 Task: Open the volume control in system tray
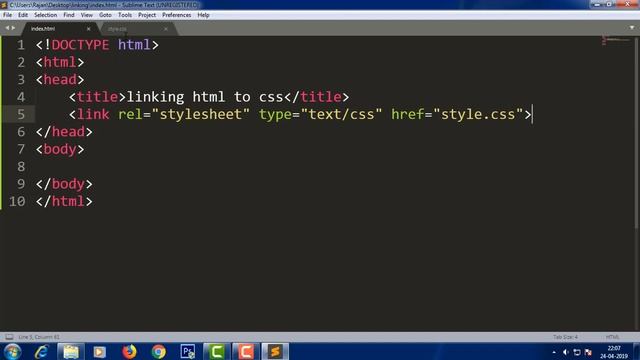[565, 352]
